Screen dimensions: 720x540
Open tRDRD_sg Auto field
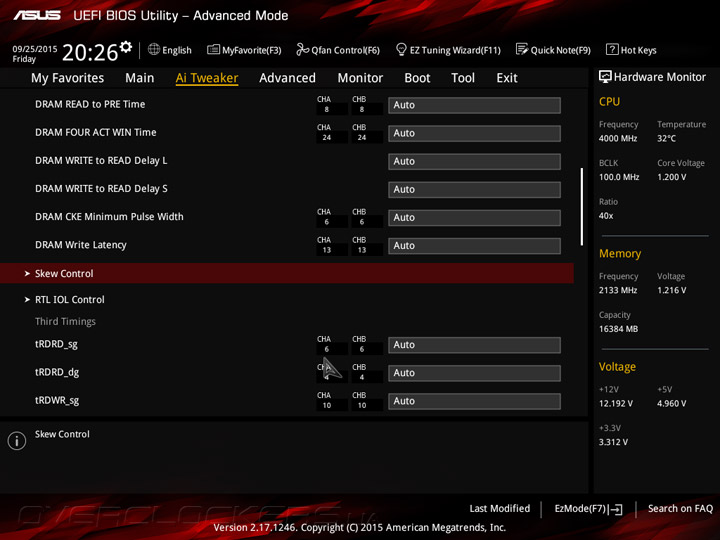[x=474, y=345]
